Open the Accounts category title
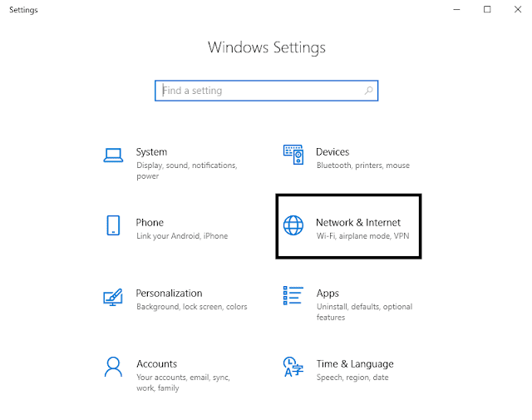The image size is (532, 420). click(157, 363)
